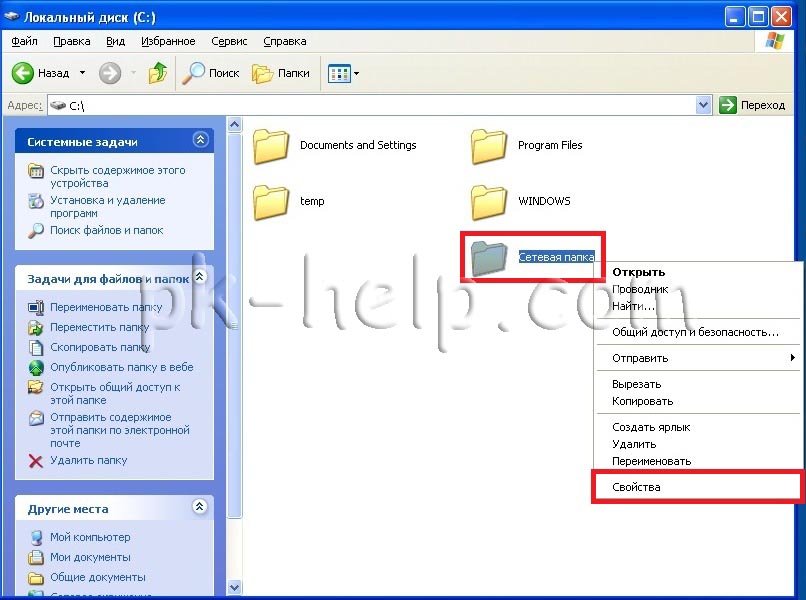The image size is (806, 600).
Task: Click the Мой компьютер icon
Action: (x=35, y=537)
